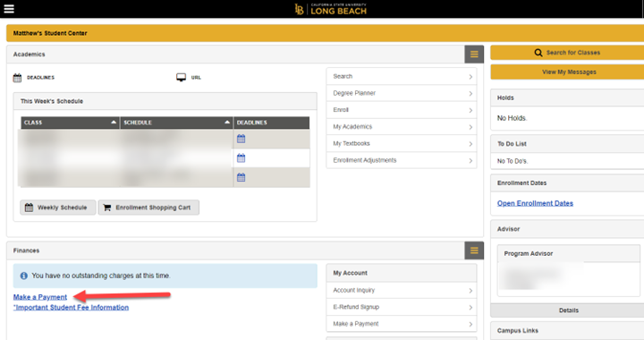Open Important Student Fee Information link

click(71, 307)
